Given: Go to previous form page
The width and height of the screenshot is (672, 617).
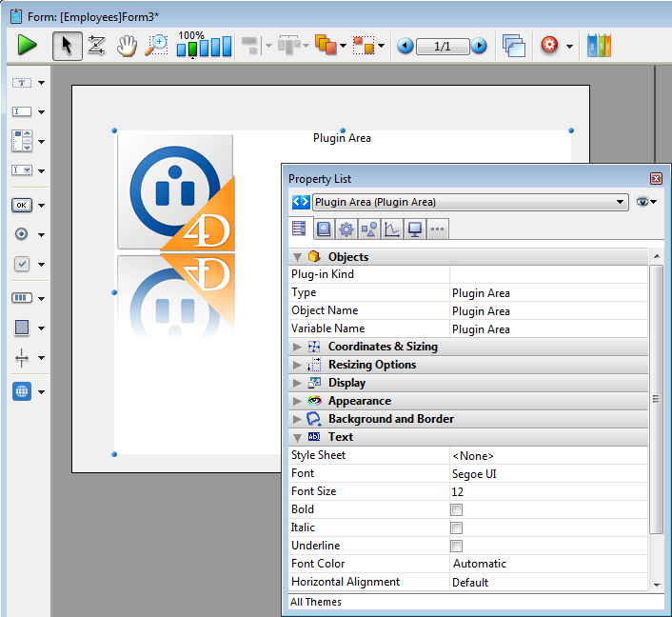Looking at the screenshot, I should click(405, 46).
